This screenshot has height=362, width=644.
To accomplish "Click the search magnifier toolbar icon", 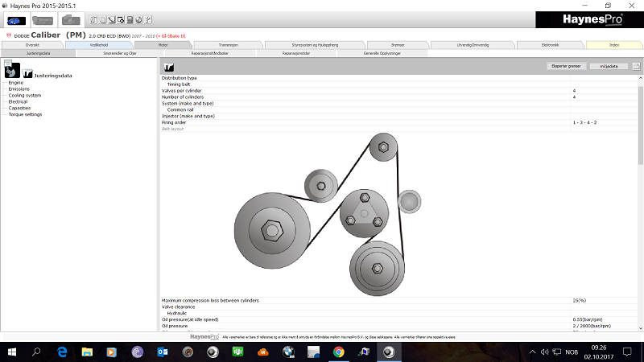I will pyautogui.click(x=120, y=19).
